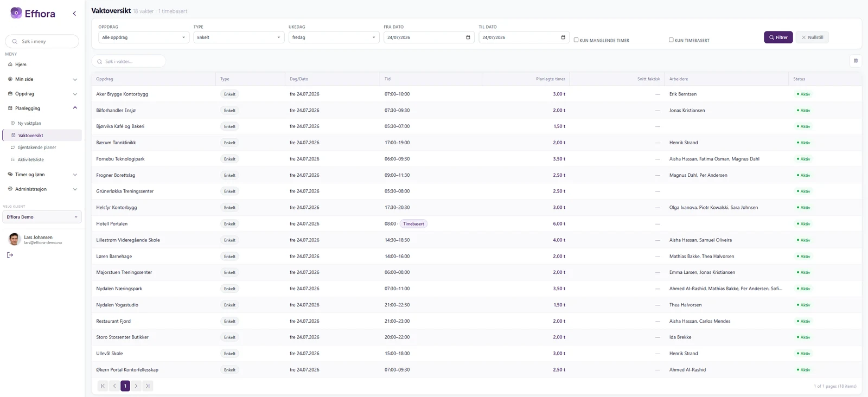Go to the previous page icon
868x397 pixels.
click(x=114, y=386)
